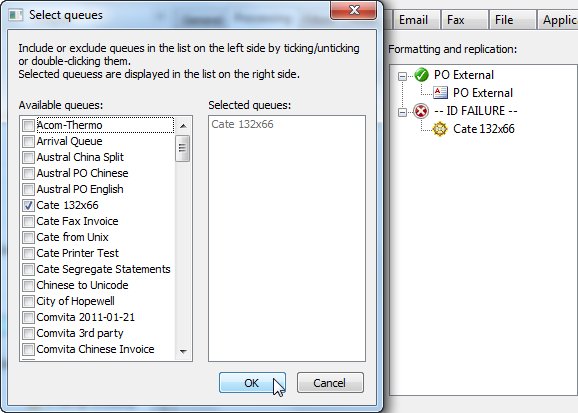Select Cate 132x66 in Selected queues list
The height and width of the screenshot is (413, 578).
click(243, 124)
